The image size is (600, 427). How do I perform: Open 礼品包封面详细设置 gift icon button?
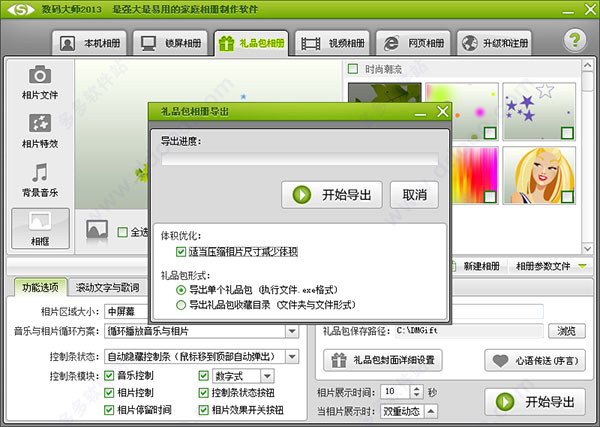coord(383,360)
